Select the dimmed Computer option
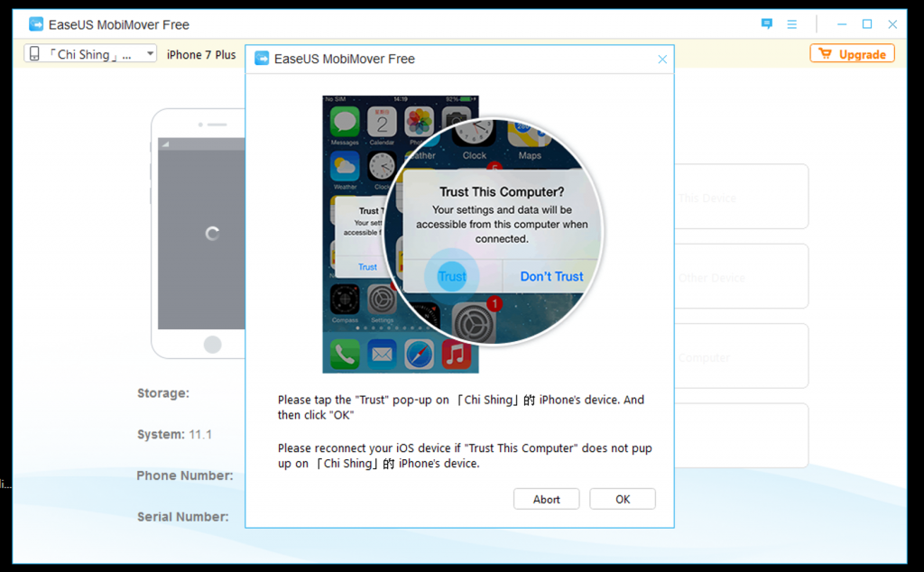924x572 pixels. tap(742, 355)
